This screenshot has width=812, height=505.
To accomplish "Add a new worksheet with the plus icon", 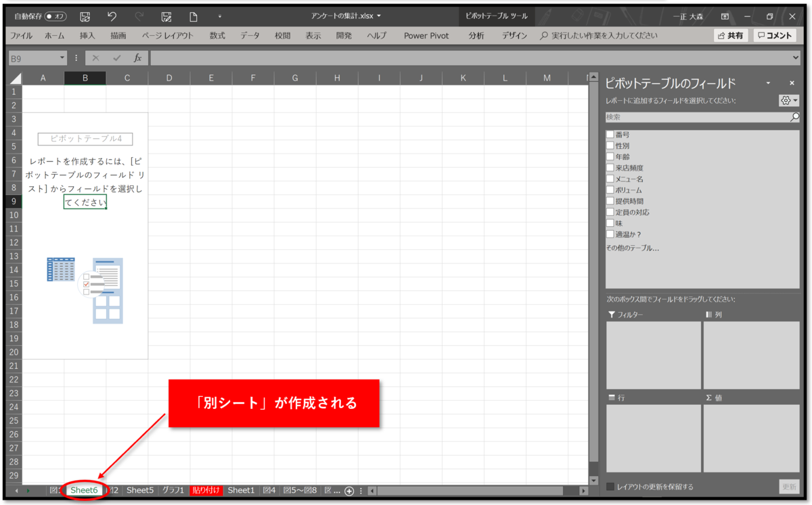I will (x=348, y=490).
